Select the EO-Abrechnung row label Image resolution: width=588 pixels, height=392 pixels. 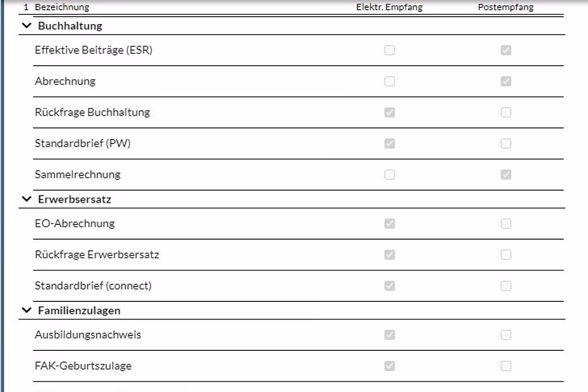pos(74,223)
